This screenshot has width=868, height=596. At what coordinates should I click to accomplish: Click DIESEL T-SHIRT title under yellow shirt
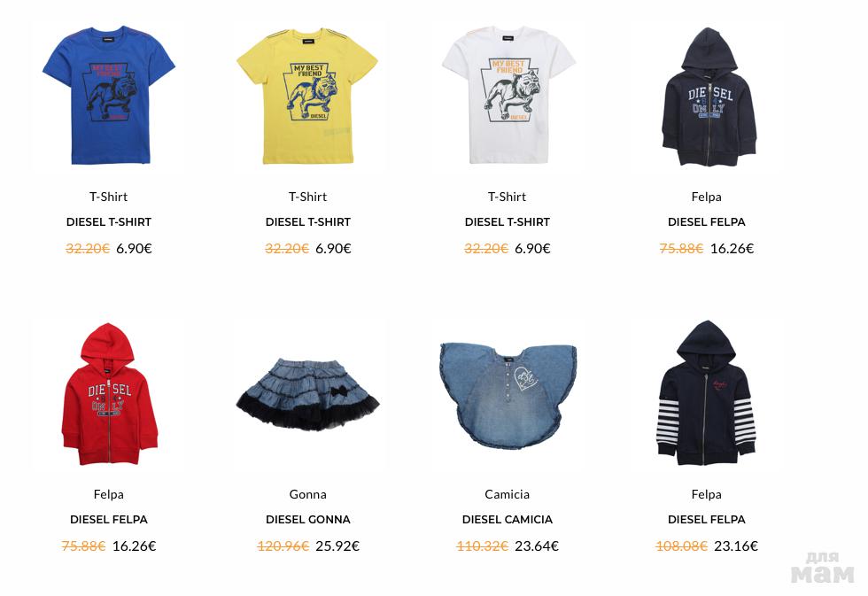(308, 222)
